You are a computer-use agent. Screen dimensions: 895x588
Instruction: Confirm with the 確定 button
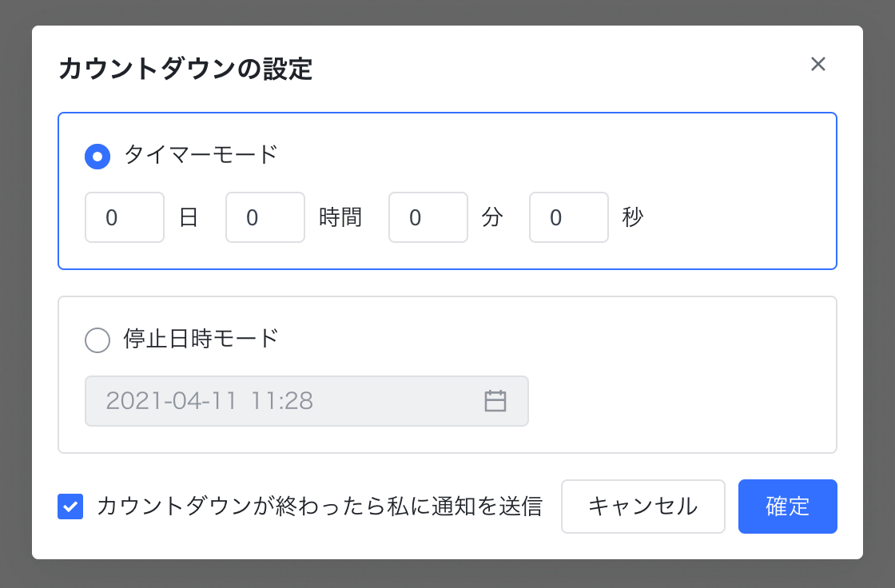[x=787, y=507]
